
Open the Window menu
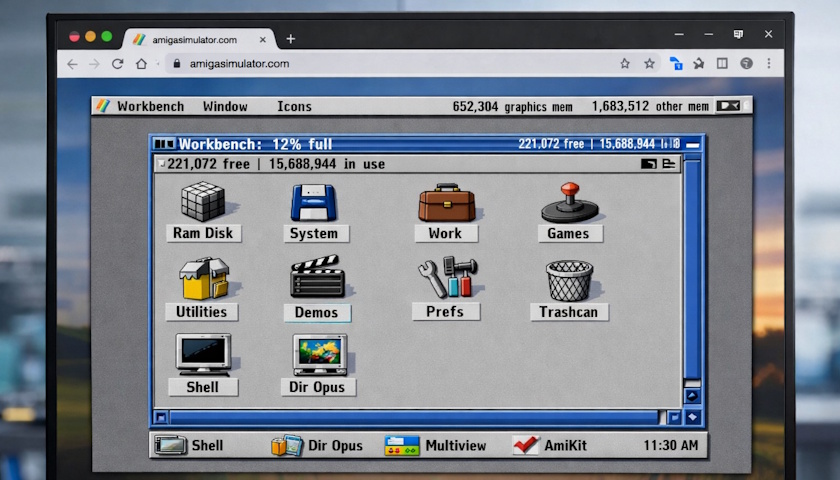[x=225, y=106]
